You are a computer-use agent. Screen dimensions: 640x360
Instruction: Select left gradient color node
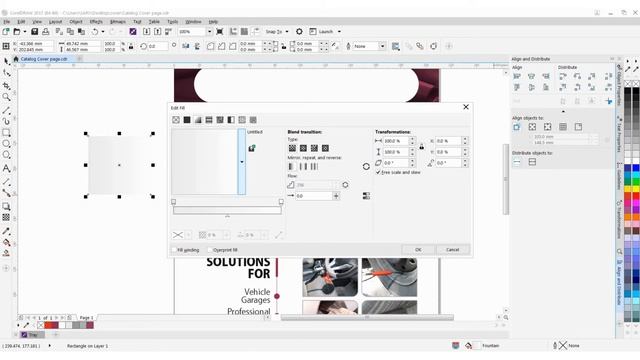coord(173,202)
